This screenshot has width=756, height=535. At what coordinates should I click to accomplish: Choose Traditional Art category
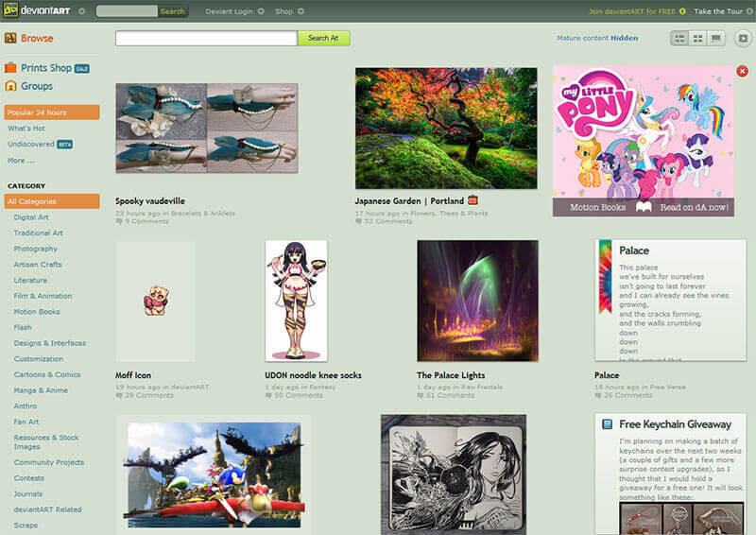38,233
